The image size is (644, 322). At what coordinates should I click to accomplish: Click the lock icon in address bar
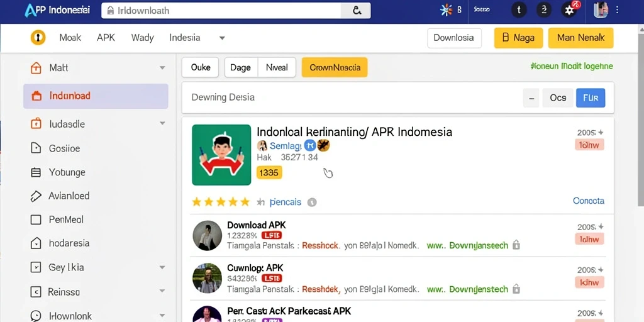coord(111,11)
